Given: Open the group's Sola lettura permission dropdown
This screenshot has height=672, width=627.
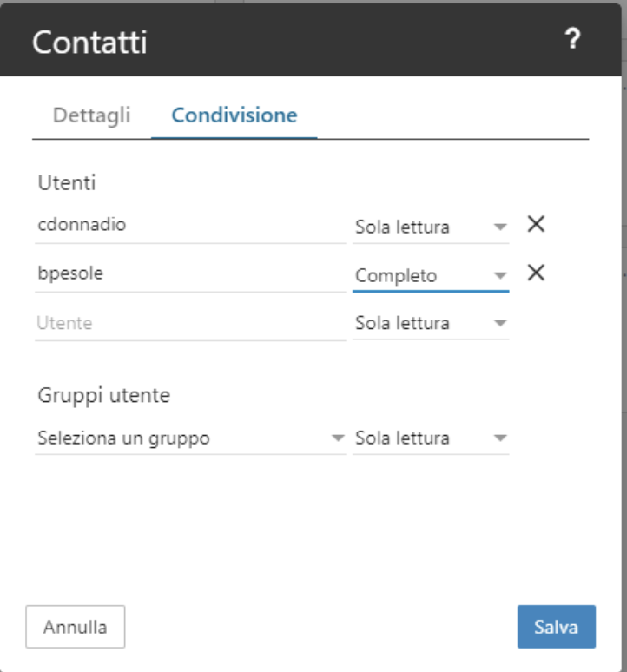Looking at the screenshot, I should click(x=431, y=438).
